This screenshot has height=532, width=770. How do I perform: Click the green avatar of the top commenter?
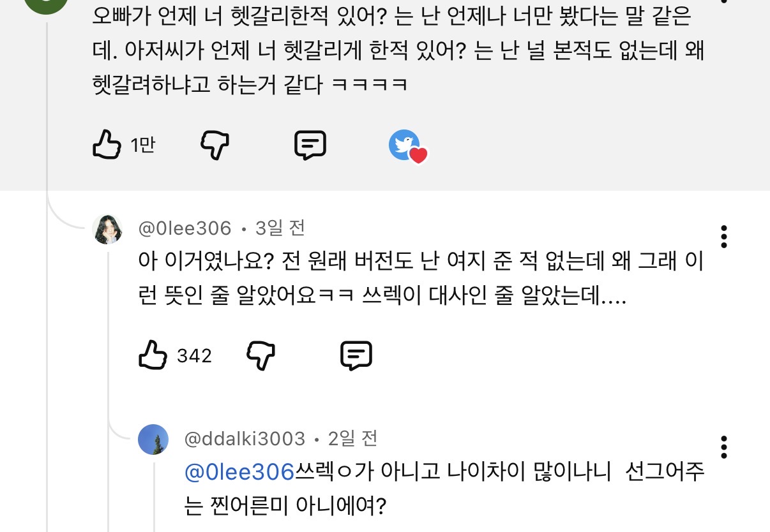coord(45,4)
